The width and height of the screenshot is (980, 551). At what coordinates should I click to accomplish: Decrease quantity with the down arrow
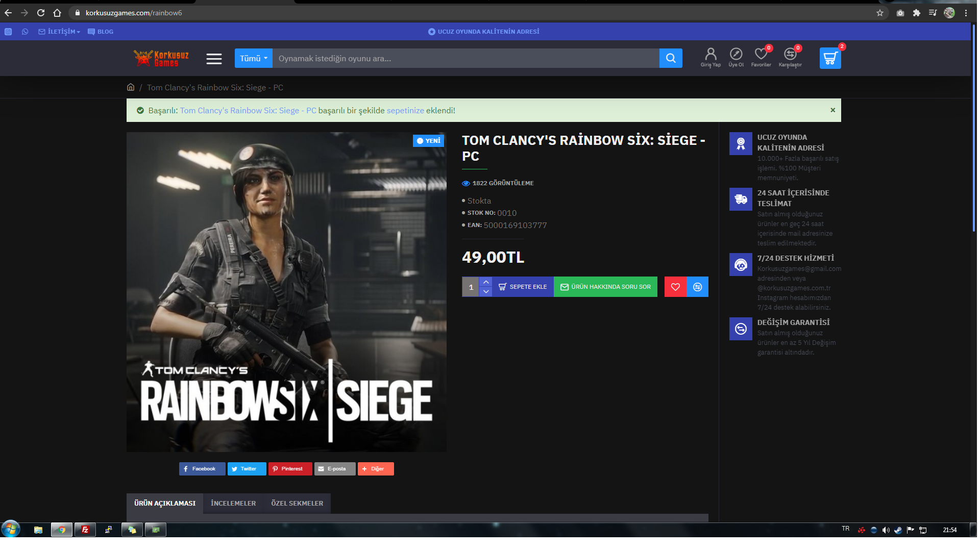click(x=486, y=292)
